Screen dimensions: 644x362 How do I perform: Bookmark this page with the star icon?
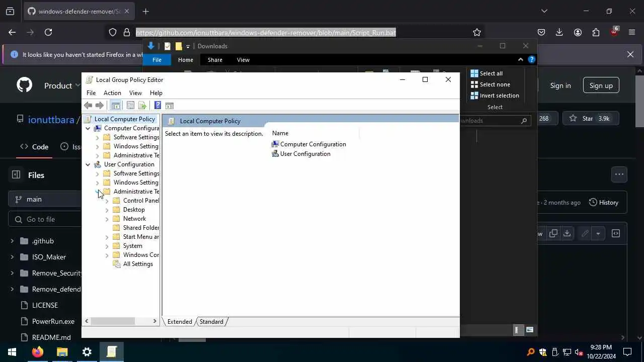tap(477, 32)
